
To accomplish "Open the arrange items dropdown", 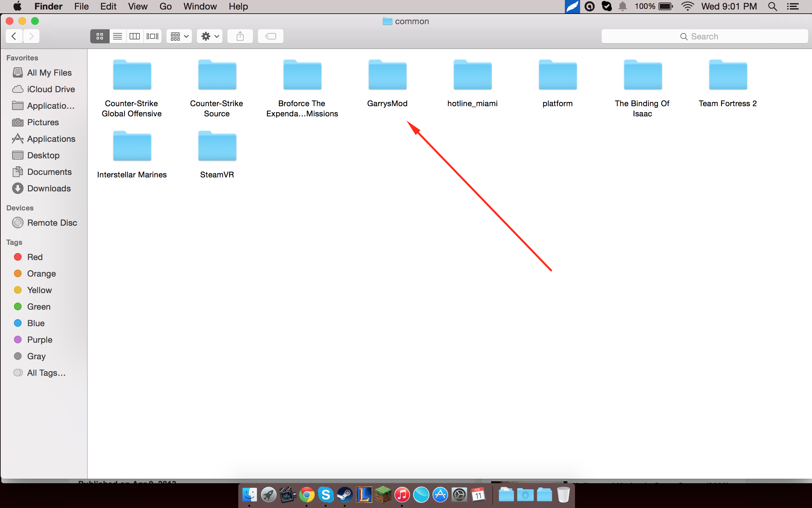I will point(179,36).
